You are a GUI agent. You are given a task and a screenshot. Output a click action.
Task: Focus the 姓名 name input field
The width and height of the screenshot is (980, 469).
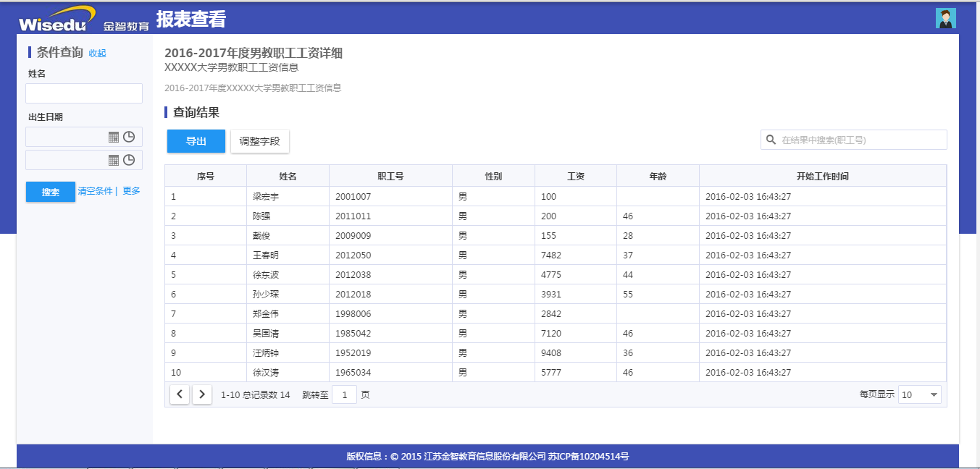pos(84,93)
